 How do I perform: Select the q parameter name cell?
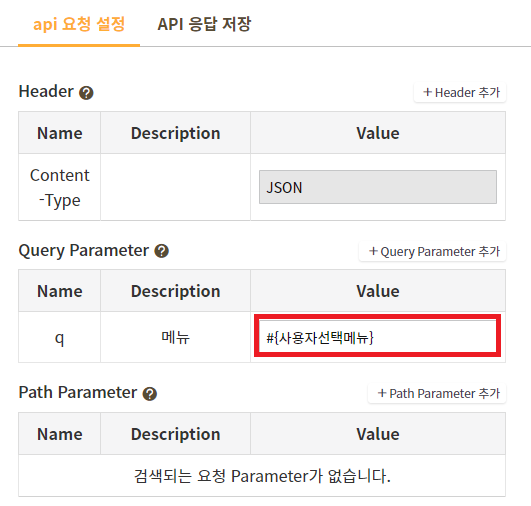(x=60, y=337)
